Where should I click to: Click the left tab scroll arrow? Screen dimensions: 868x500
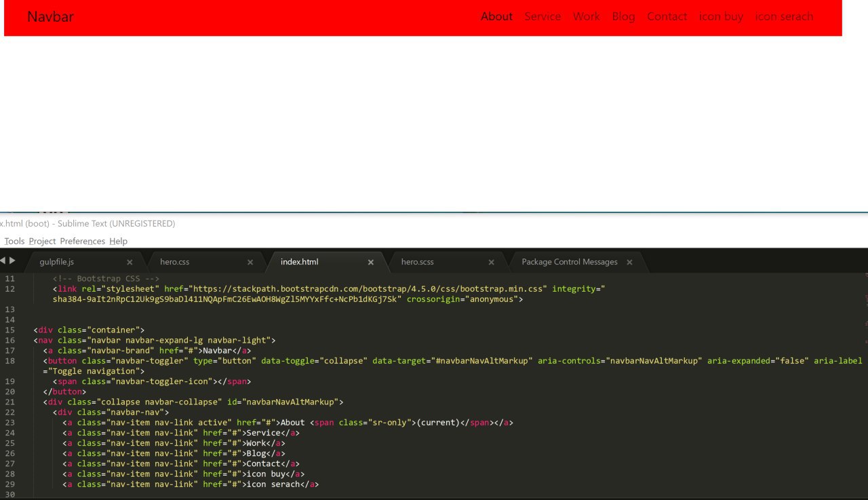coord(3,261)
